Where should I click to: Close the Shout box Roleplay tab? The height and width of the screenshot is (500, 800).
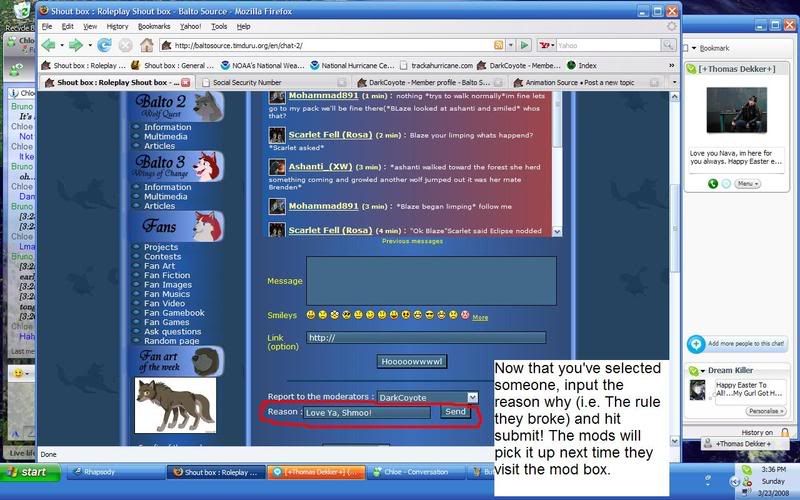pyautogui.click(x=186, y=82)
